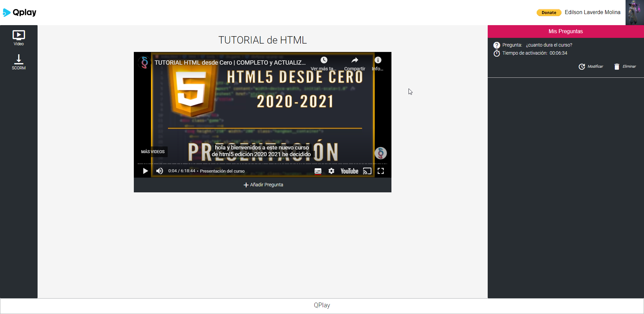The image size is (644, 314).
Task: Open the video Info icon
Action: [x=378, y=60]
